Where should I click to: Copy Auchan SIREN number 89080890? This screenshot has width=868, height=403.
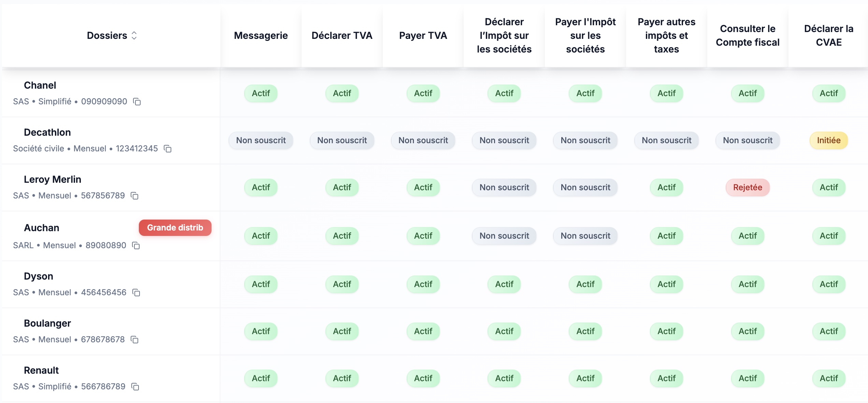click(136, 245)
